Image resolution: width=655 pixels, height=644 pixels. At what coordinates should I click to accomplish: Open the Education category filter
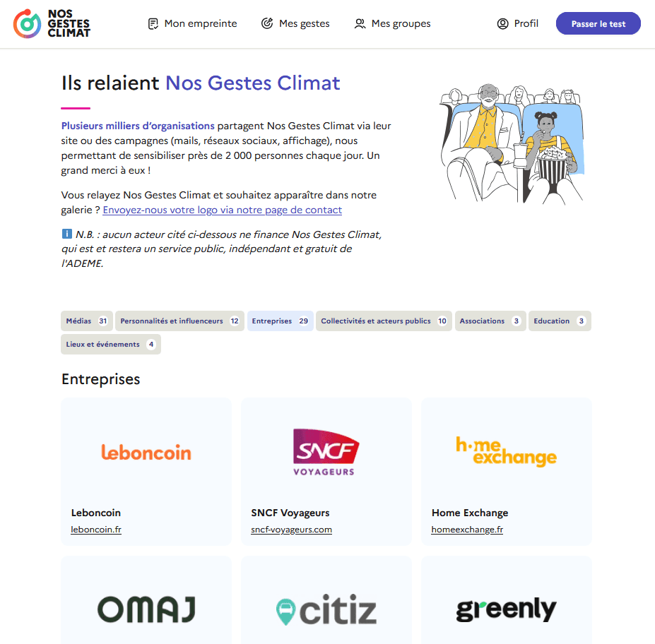560,321
